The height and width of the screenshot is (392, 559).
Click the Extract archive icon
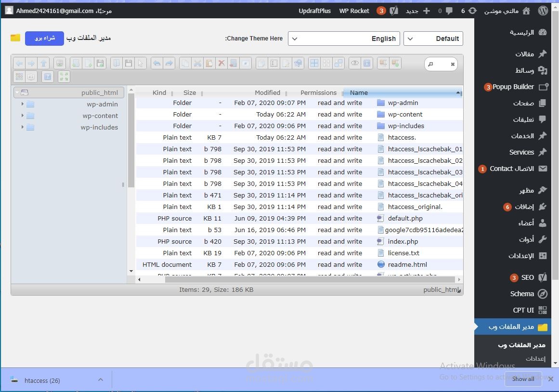click(383, 64)
